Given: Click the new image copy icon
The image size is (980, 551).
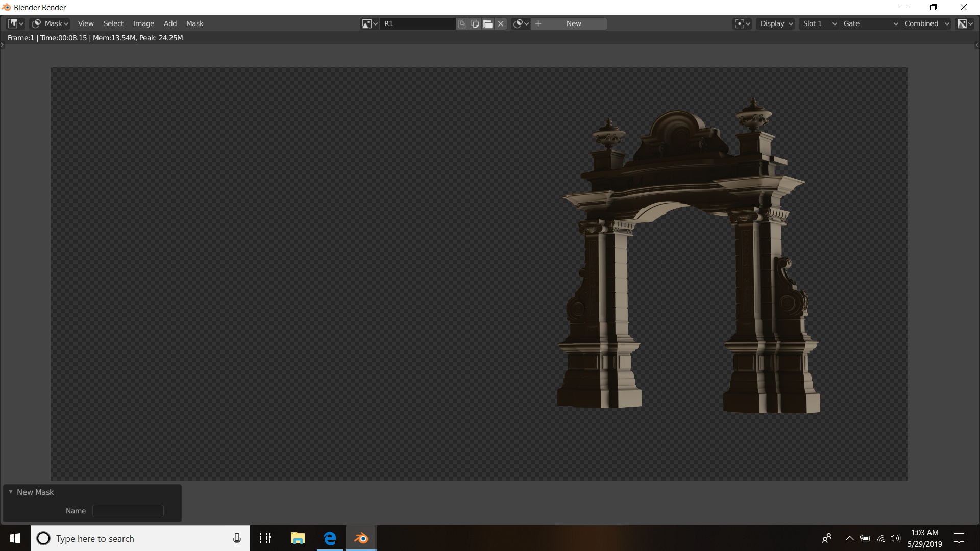Looking at the screenshot, I should (x=475, y=23).
